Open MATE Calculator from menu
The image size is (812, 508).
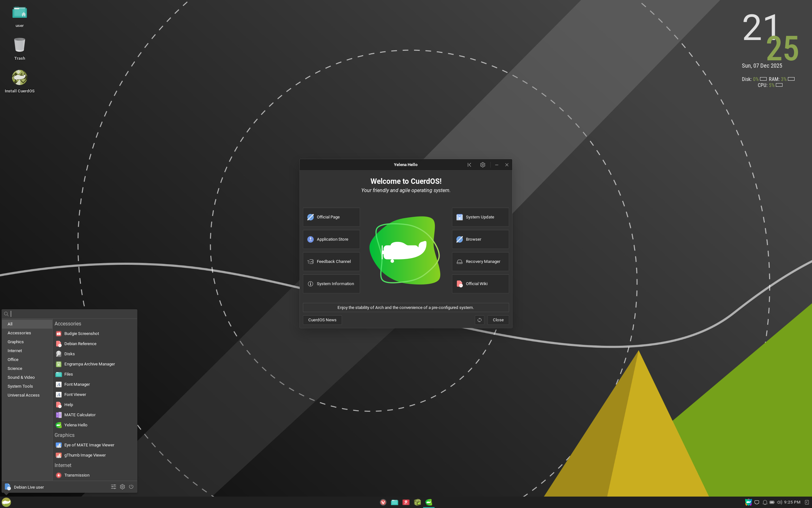[95, 415]
